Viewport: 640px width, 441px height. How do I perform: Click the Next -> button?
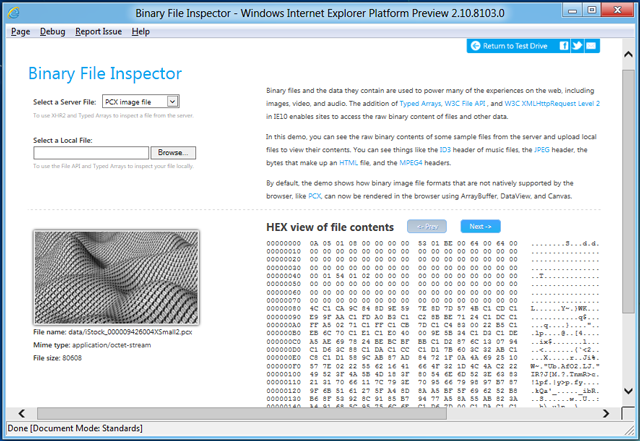coord(480,226)
